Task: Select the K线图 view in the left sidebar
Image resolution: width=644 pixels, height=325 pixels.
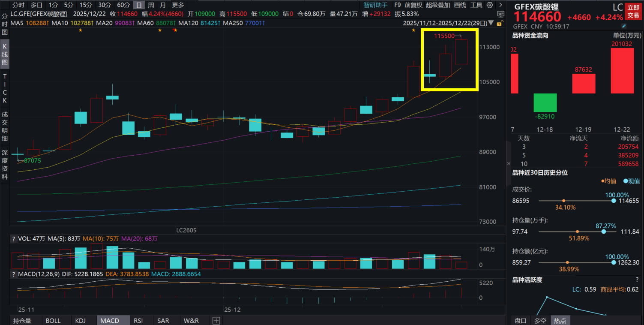Action: point(5,54)
